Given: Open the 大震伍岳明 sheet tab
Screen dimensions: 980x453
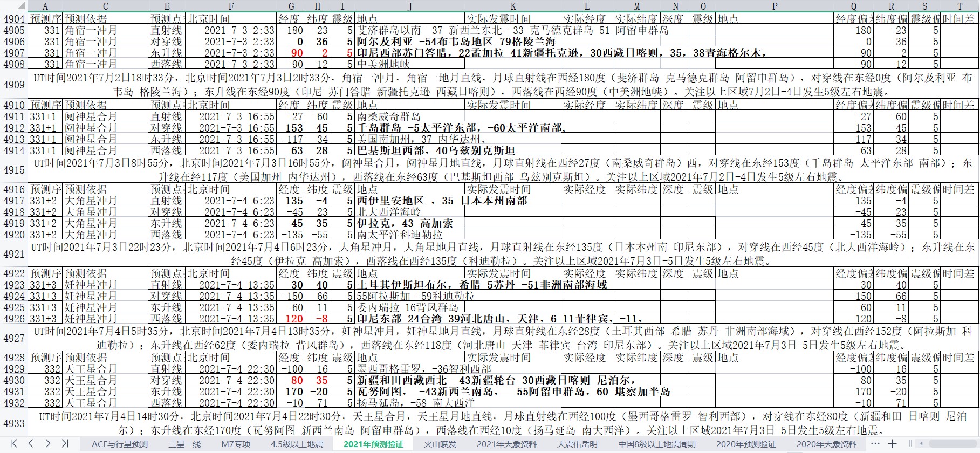Looking at the screenshot, I should tap(577, 444).
